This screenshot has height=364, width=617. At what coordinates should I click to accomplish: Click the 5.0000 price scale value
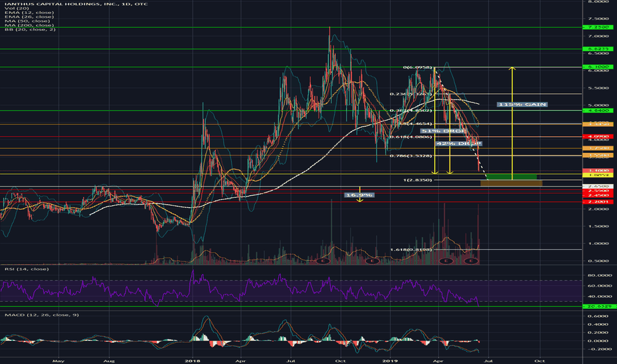tap(598, 105)
